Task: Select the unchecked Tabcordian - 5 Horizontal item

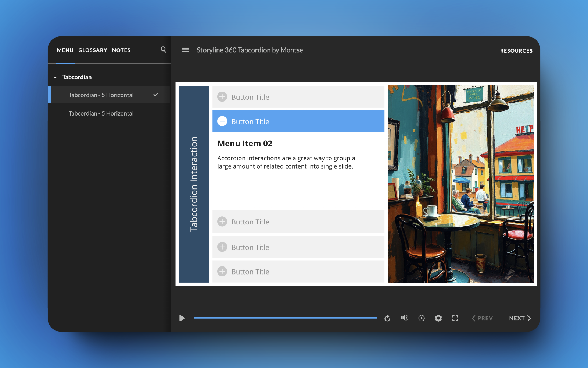Action: click(x=101, y=113)
